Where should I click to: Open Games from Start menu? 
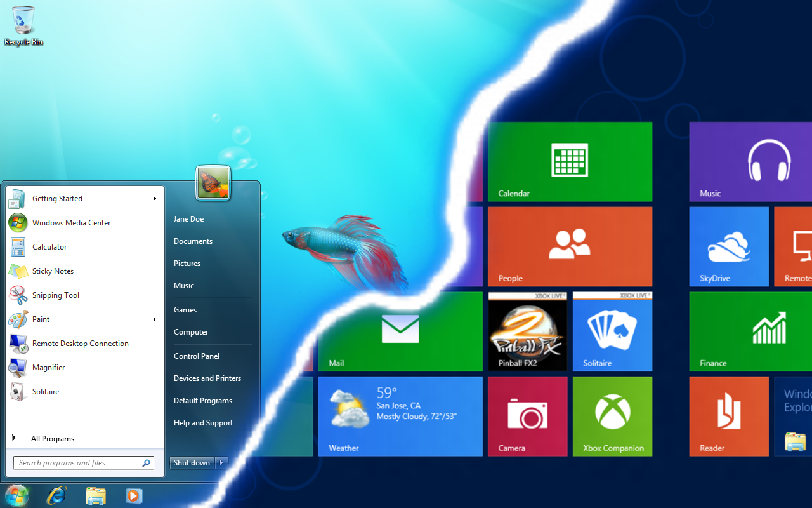coord(185,310)
